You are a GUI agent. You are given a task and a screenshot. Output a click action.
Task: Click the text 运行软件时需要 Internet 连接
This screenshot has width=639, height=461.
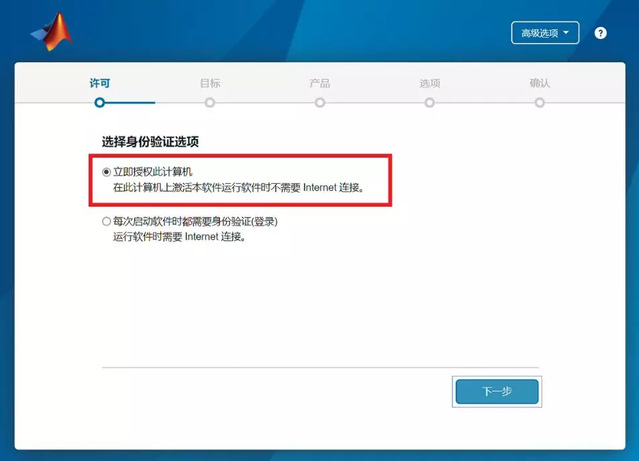tap(179, 237)
